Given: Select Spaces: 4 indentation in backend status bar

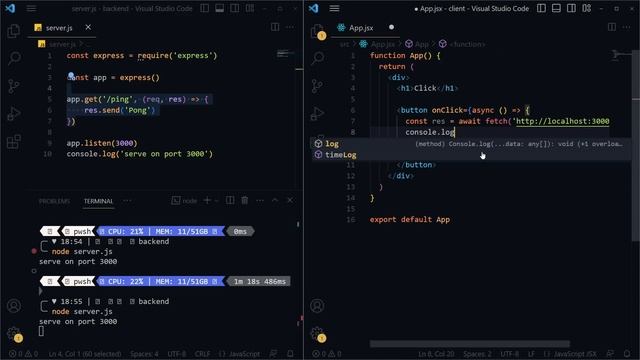Looking at the screenshot, I should tap(144, 354).
